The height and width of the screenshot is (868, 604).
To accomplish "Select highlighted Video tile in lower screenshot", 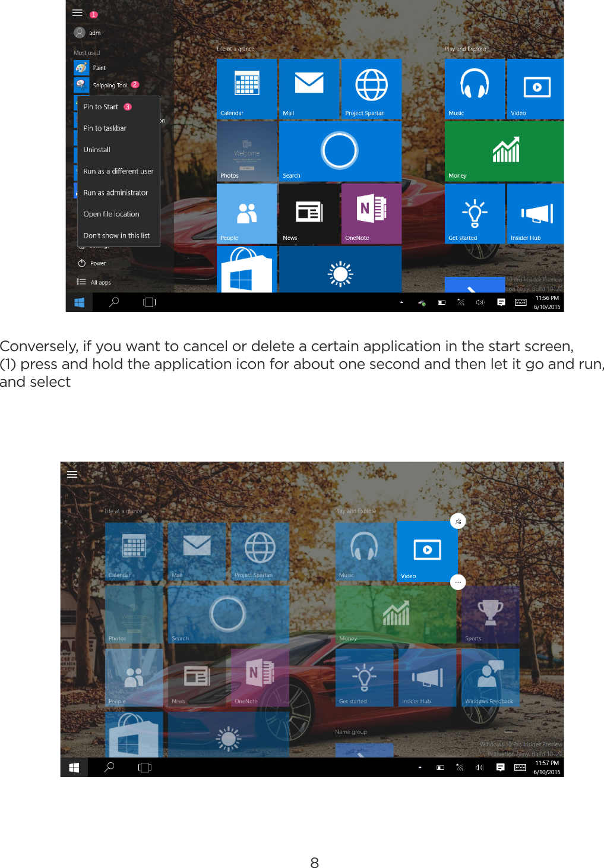I will click(428, 551).
